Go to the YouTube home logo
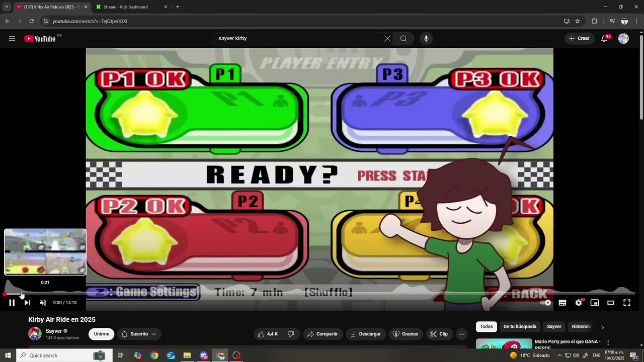Viewport: 644px width, 362px height. 40,39
